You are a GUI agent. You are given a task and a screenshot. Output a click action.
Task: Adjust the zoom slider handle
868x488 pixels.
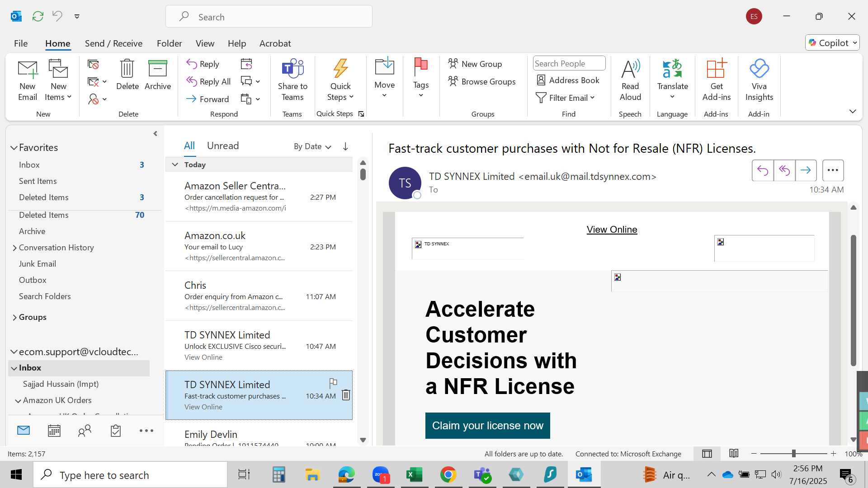tap(793, 454)
